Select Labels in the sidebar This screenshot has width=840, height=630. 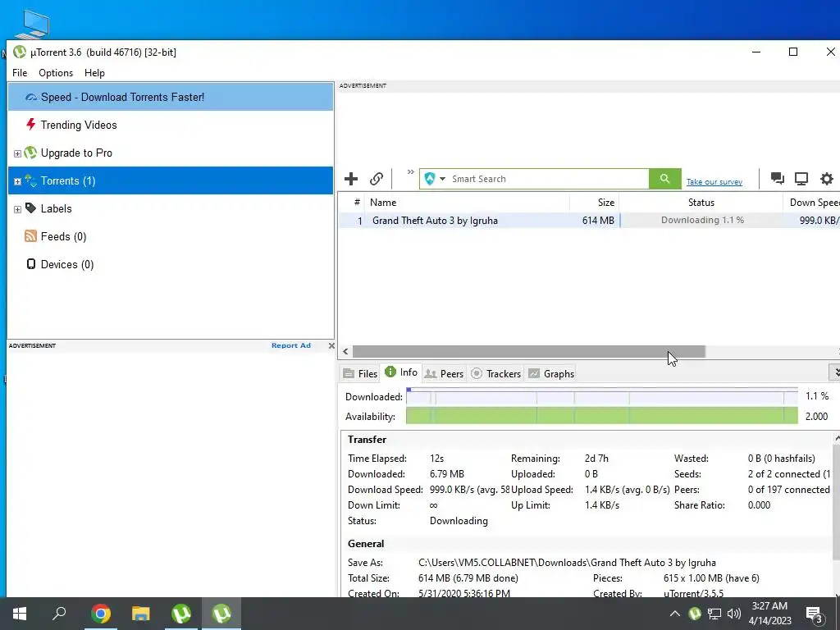pyautogui.click(x=171, y=208)
